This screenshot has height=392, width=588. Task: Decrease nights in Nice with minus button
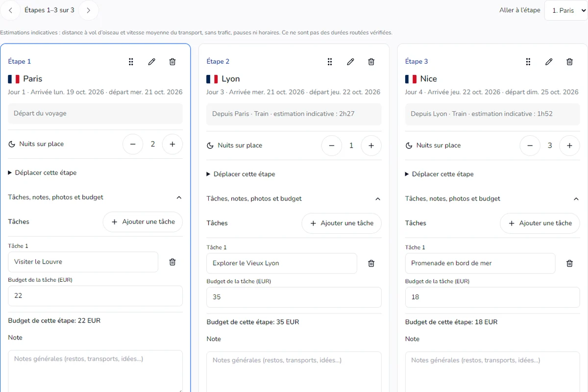[530, 146]
